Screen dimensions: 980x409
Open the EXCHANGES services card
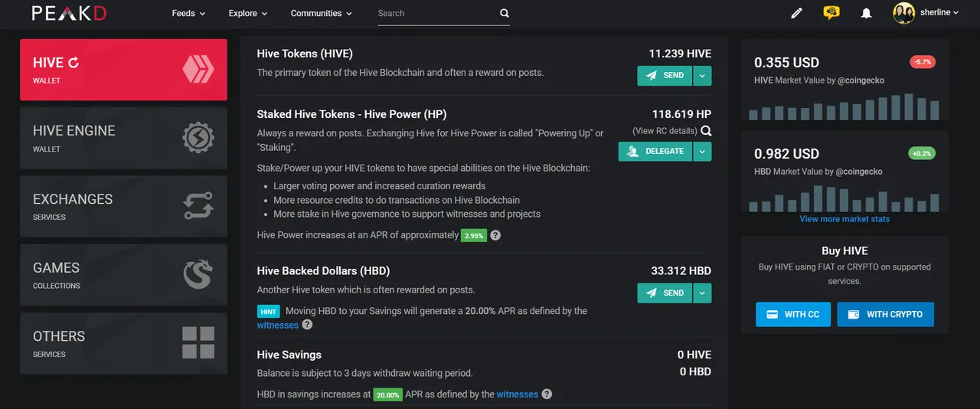[x=123, y=206]
